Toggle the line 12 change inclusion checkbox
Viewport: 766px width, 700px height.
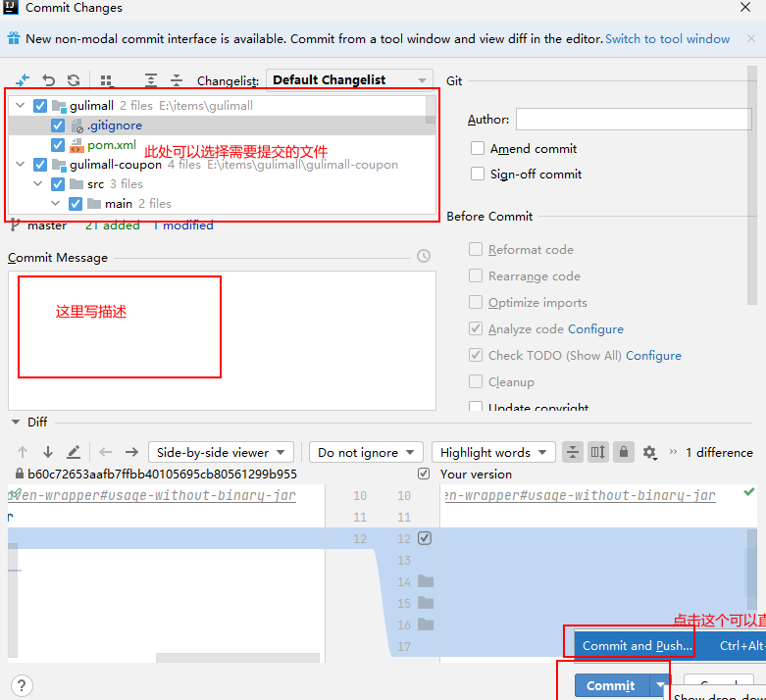pos(425,538)
